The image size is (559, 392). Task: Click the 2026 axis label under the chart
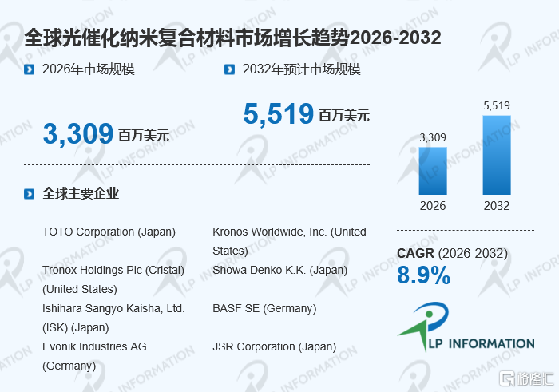coord(433,206)
